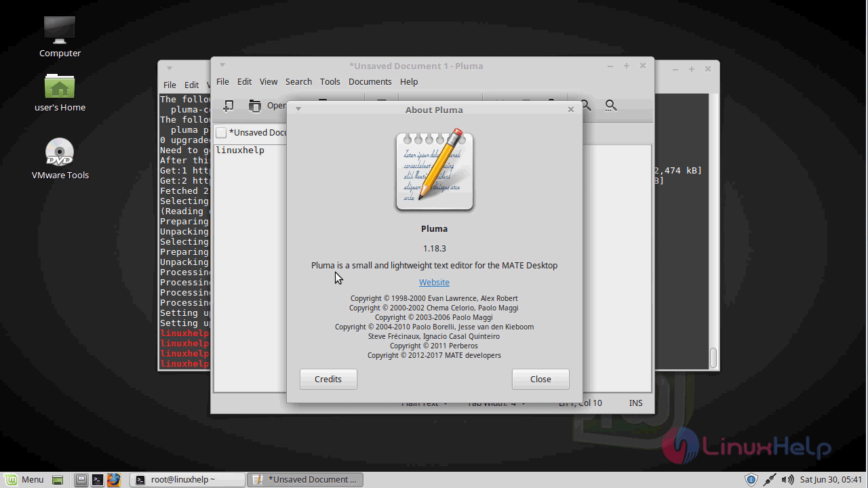
Task: Launch the Terminal icon in panel launcher
Action: [x=97, y=480]
